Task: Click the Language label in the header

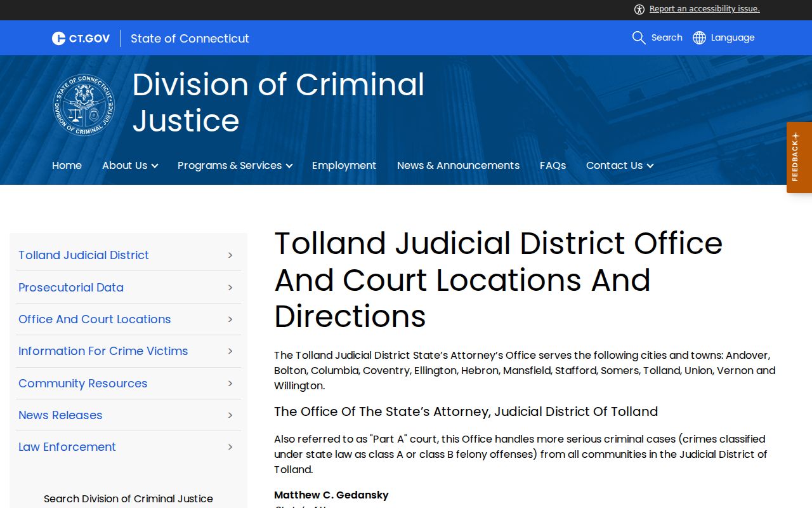Action: [x=733, y=37]
